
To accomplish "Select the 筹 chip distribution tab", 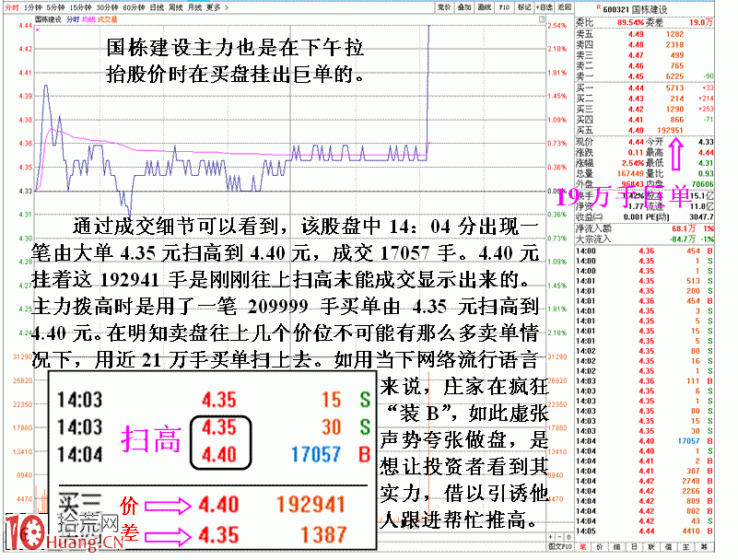I will (x=704, y=547).
